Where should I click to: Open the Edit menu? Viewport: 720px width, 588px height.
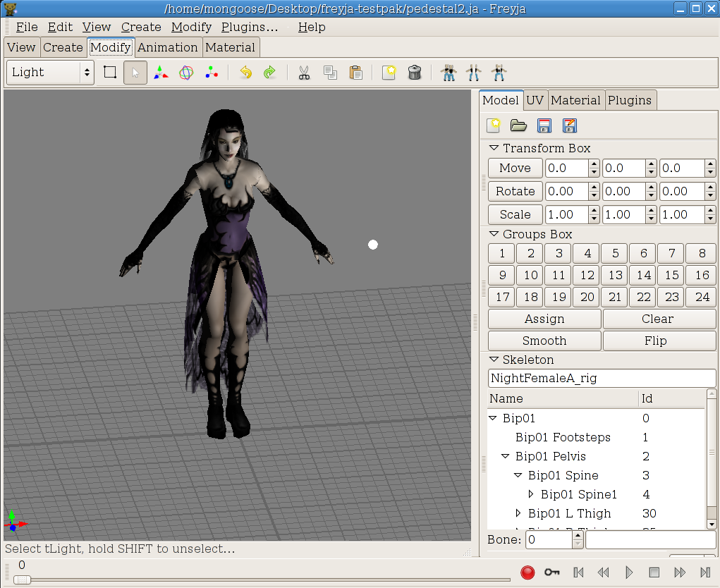pos(60,27)
